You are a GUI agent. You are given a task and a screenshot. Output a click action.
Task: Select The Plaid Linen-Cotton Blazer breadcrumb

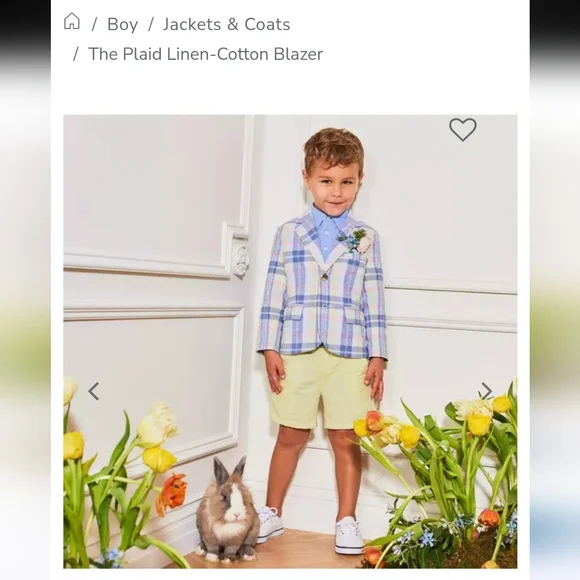[206, 54]
